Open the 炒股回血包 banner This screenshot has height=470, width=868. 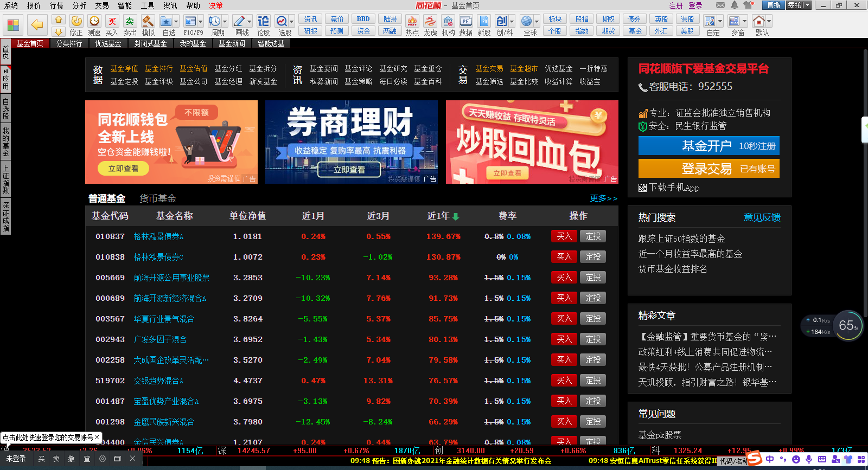[x=532, y=142]
